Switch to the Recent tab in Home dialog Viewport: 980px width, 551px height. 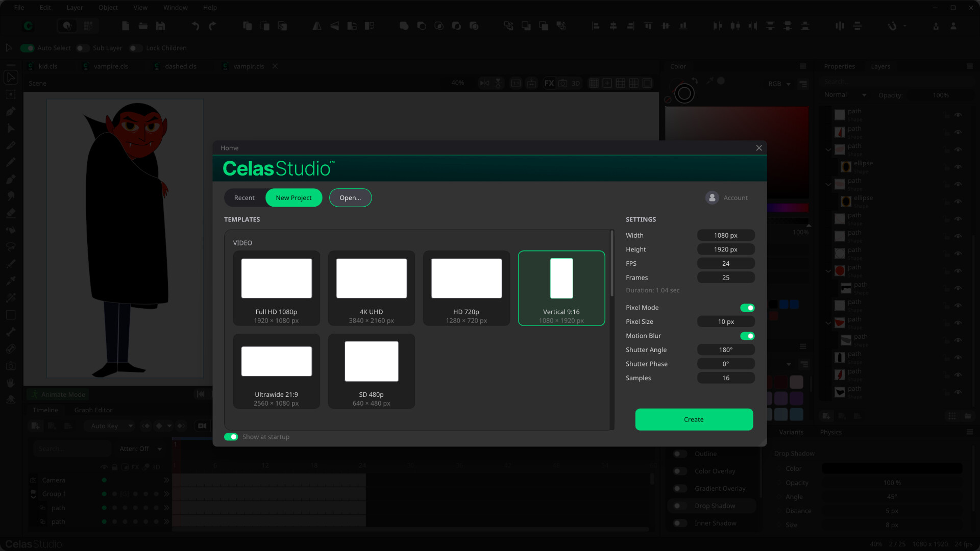244,198
